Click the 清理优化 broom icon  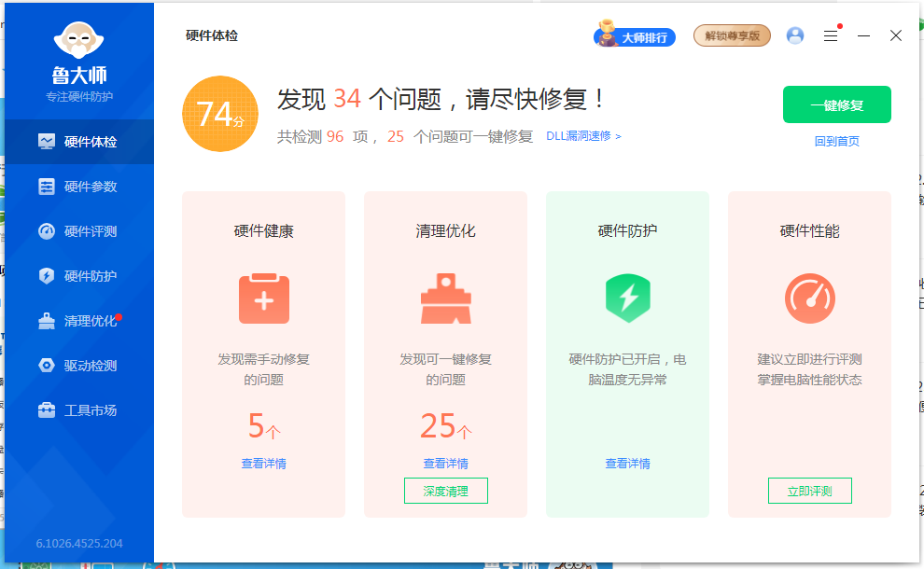pos(445,298)
